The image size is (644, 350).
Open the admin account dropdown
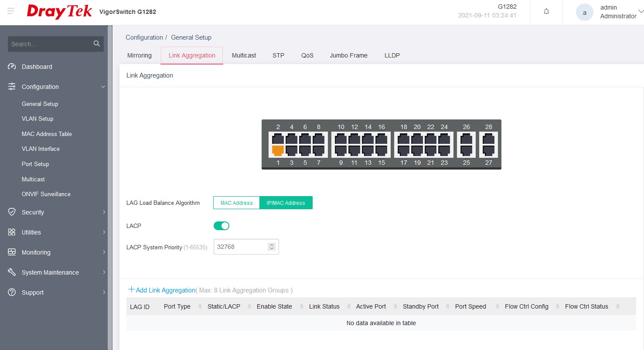tap(640, 12)
